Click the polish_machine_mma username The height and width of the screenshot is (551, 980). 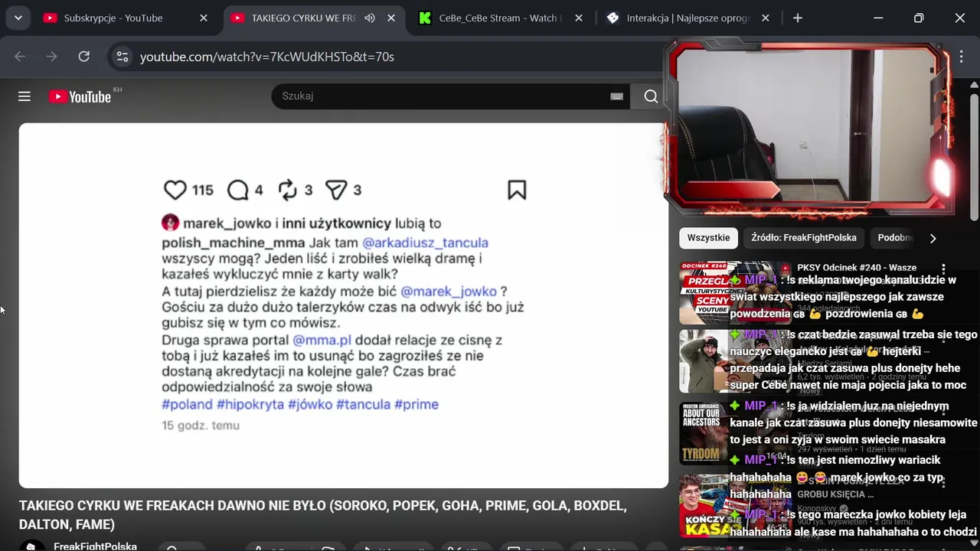pos(234,243)
